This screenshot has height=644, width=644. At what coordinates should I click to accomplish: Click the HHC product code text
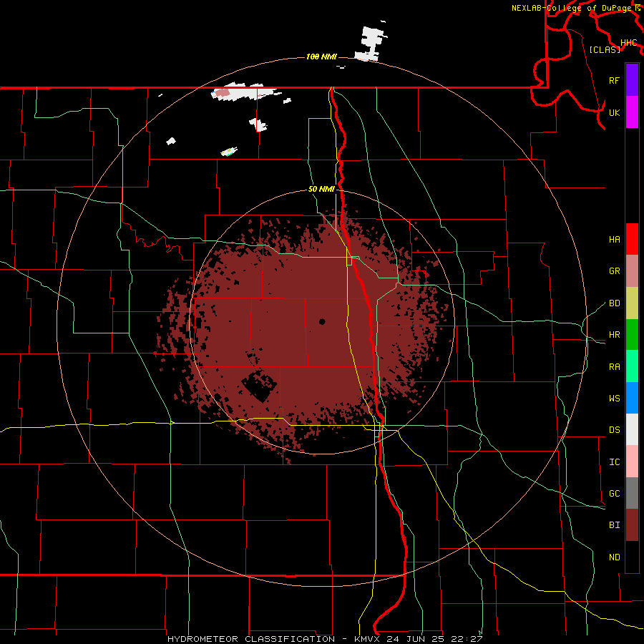click(x=628, y=43)
